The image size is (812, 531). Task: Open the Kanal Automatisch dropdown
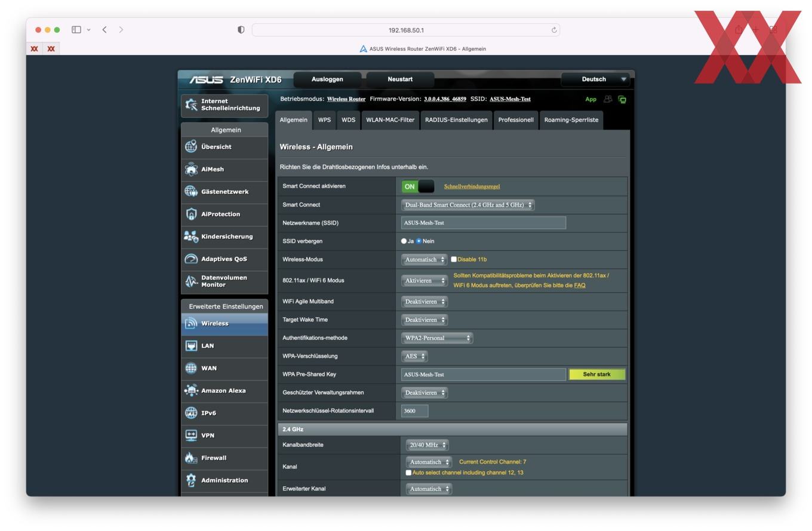429,462
